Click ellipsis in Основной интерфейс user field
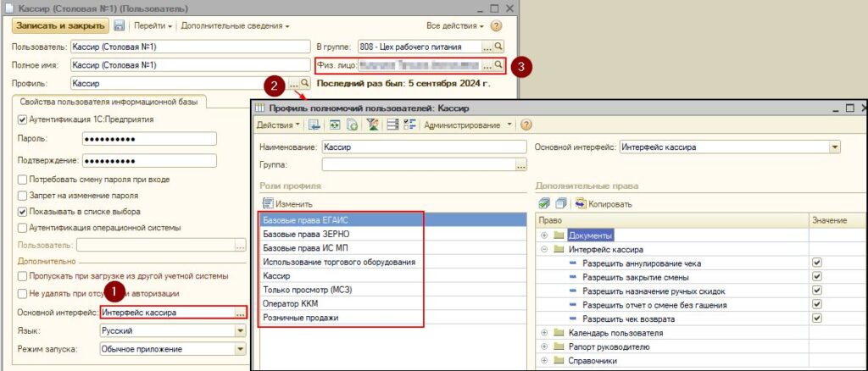Viewport: 868px width, 371px height. coord(240,313)
